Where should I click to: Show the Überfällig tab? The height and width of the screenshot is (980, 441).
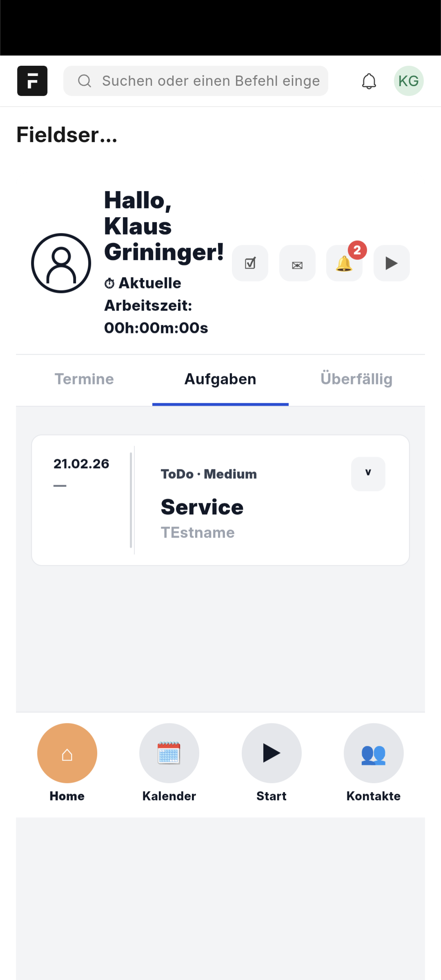(x=356, y=379)
